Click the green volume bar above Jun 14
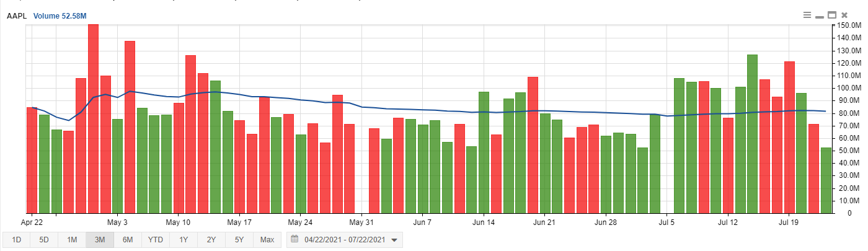Viewport: 868px width, 251px height. coord(484,152)
